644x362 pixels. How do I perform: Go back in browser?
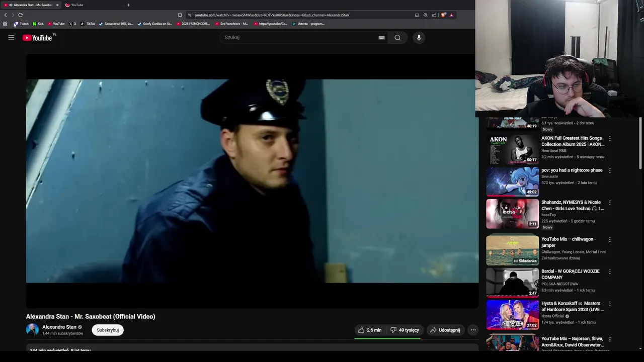(x=6, y=15)
